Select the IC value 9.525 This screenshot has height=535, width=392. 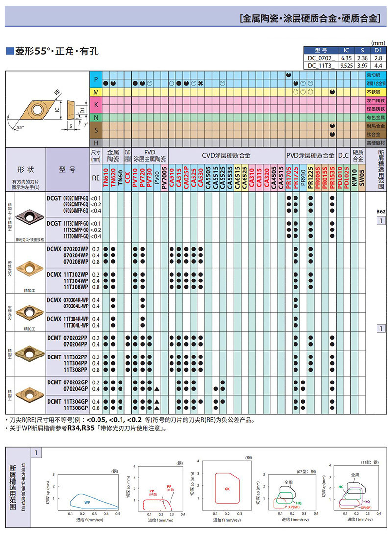pyautogui.click(x=346, y=65)
